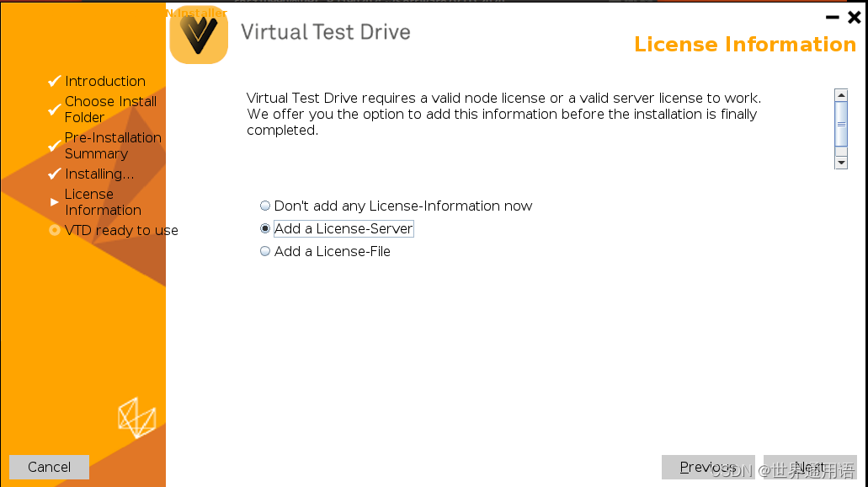Click the arrow marker beside License Information

pyautogui.click(x=55, y=201)
